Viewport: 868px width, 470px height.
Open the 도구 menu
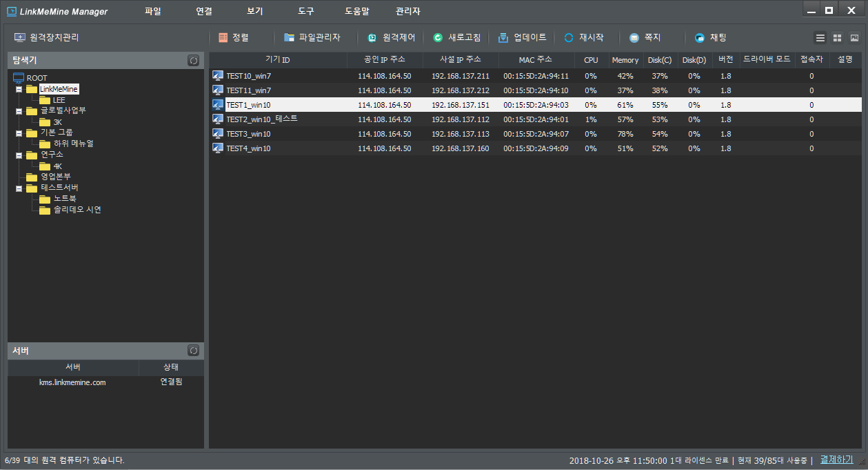click(306, 11)
